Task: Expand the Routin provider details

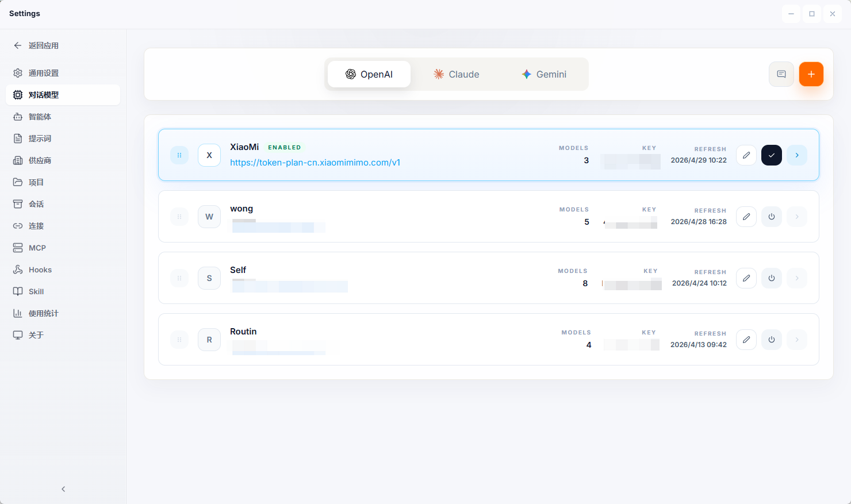Action: (797, 340)
